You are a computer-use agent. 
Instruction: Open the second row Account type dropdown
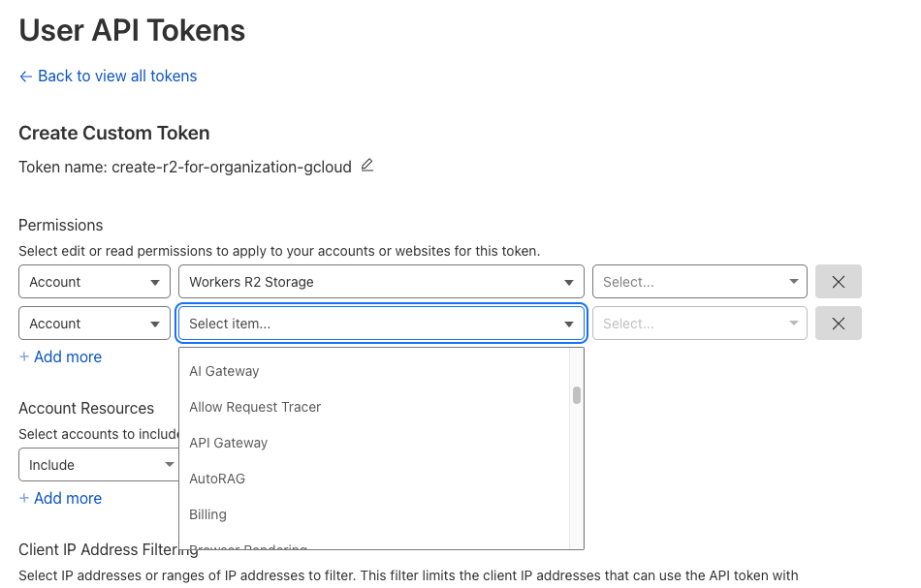point(94,324)
